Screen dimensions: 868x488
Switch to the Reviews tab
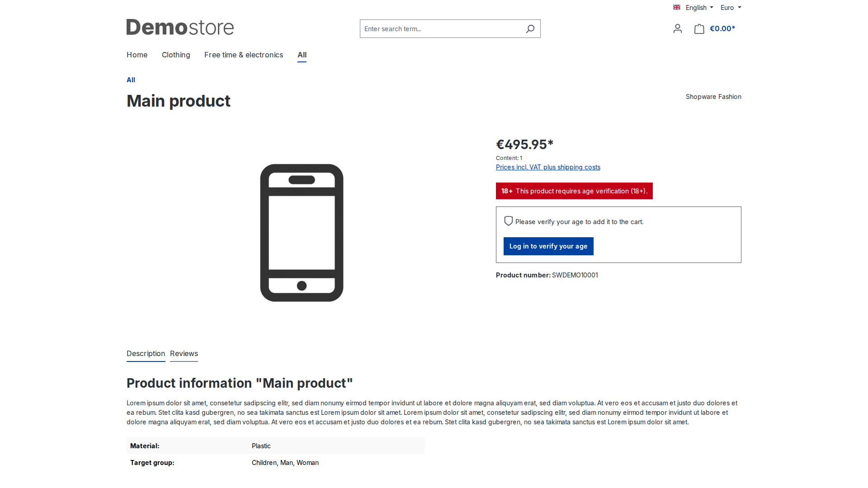(184, 354)
